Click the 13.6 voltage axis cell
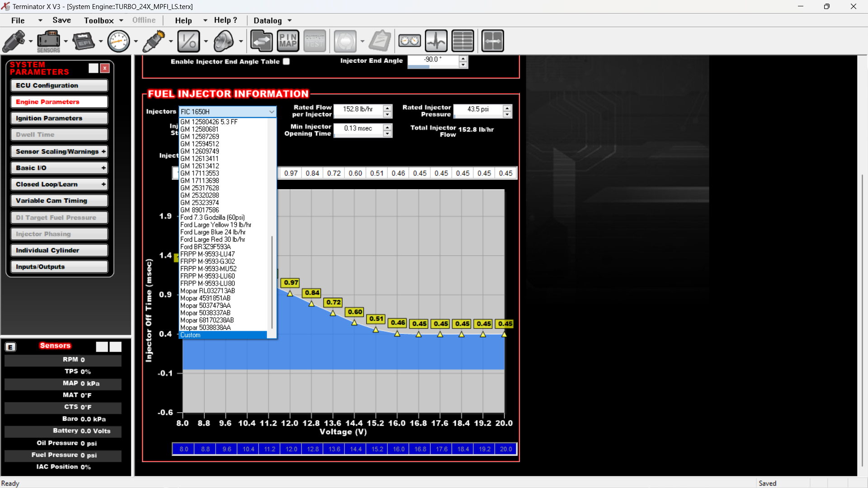Viewport: 868px width, 488px height. 334,449
